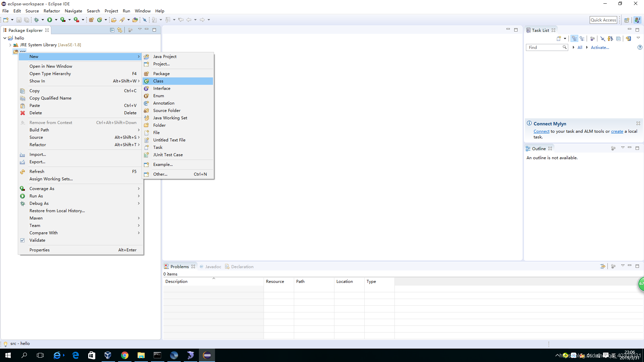Open the Task List view menu triangle
Image resolution: width=644 pixels, height=362 pixels.
coord(638,38)
